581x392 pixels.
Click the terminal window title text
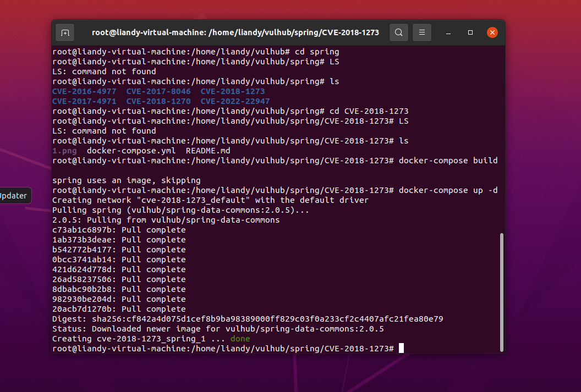coord(235,32)
